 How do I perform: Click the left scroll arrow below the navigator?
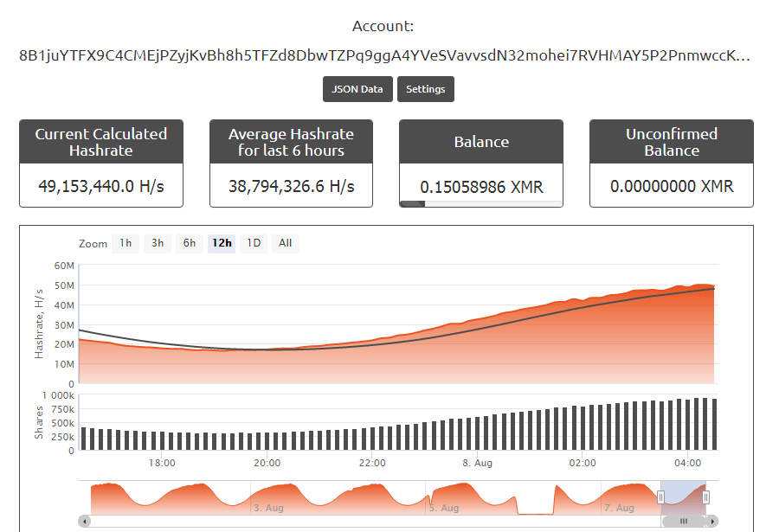[x=83, y=521]
